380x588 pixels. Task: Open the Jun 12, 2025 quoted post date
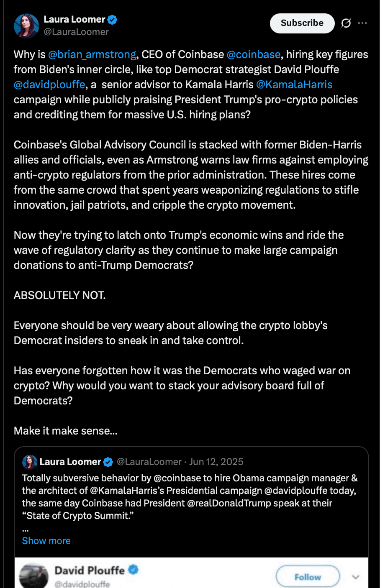pos(216,462)
